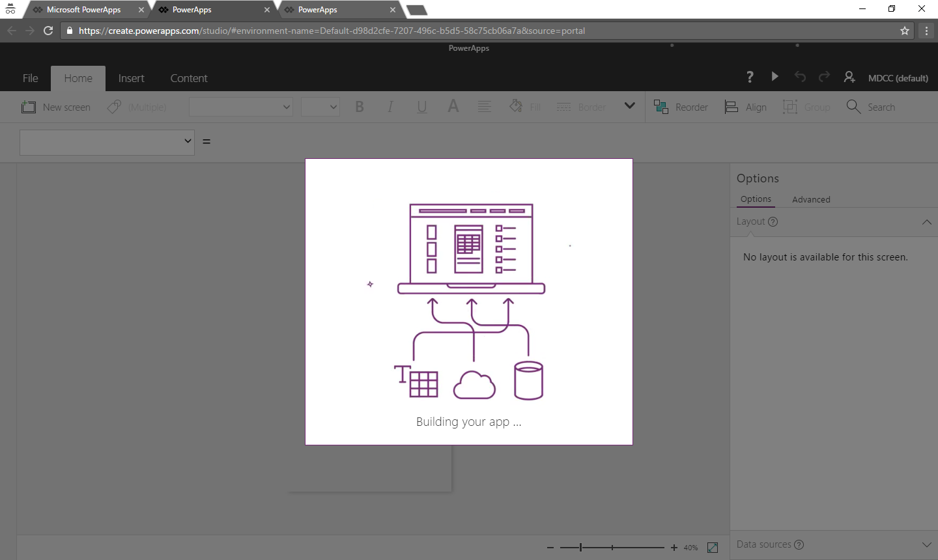Switch to the Advanced options tab

tap(811, 199)
